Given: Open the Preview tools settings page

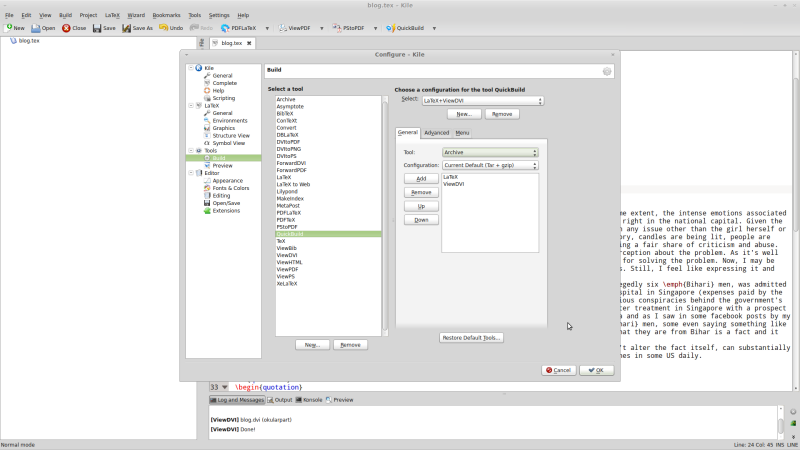Looking at the screenshot, I should 222,166.
